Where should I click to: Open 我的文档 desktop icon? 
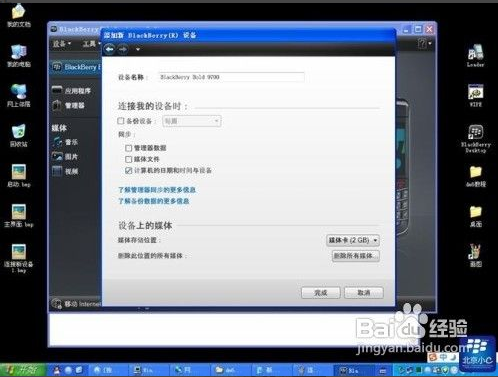[x=19, y=15]
